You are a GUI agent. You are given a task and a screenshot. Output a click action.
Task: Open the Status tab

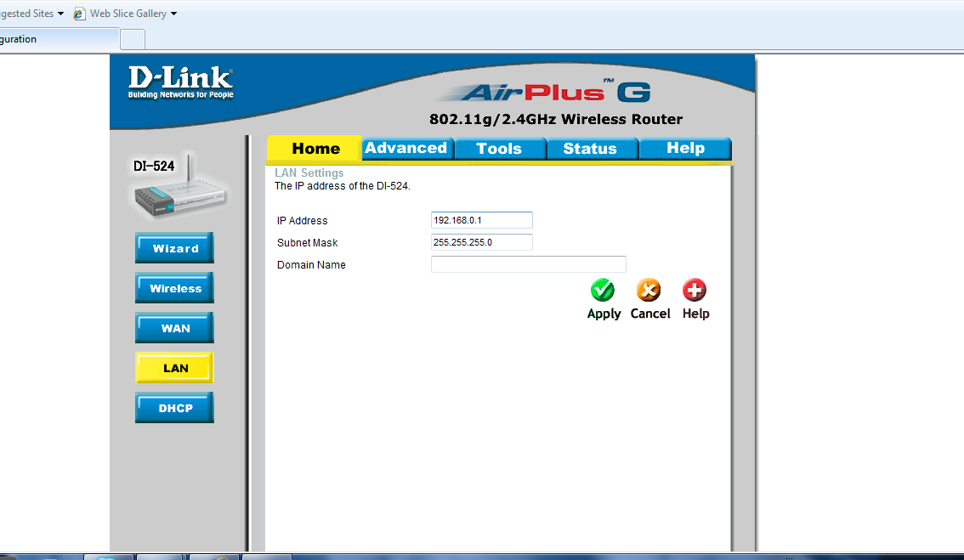pyautogui.click(x=592, y=148)
